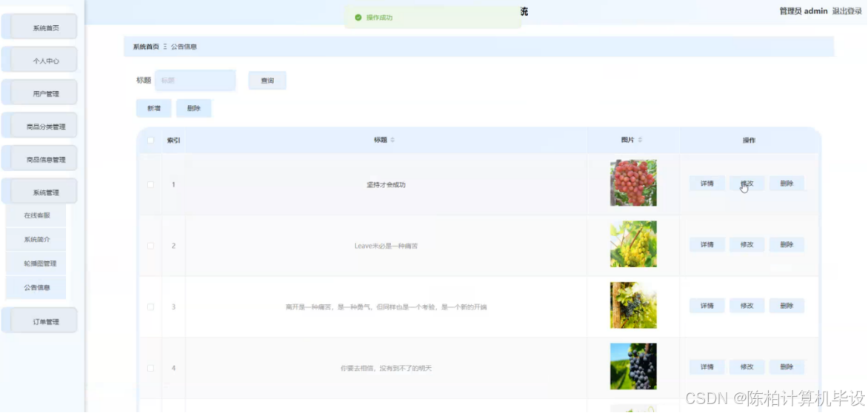
Task: Open 详情 for Leave未必是一种痛苦 row
Action: (707, 244)
